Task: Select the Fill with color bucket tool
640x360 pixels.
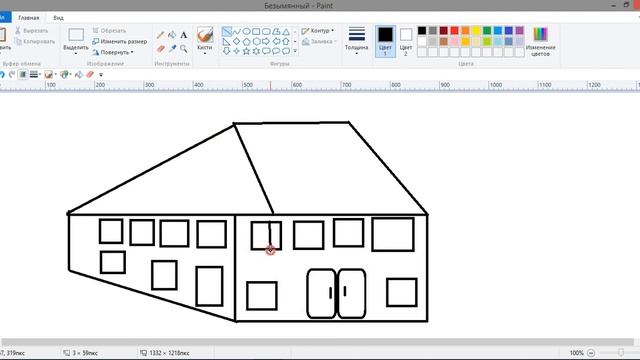Action: (x=172, y=35)
